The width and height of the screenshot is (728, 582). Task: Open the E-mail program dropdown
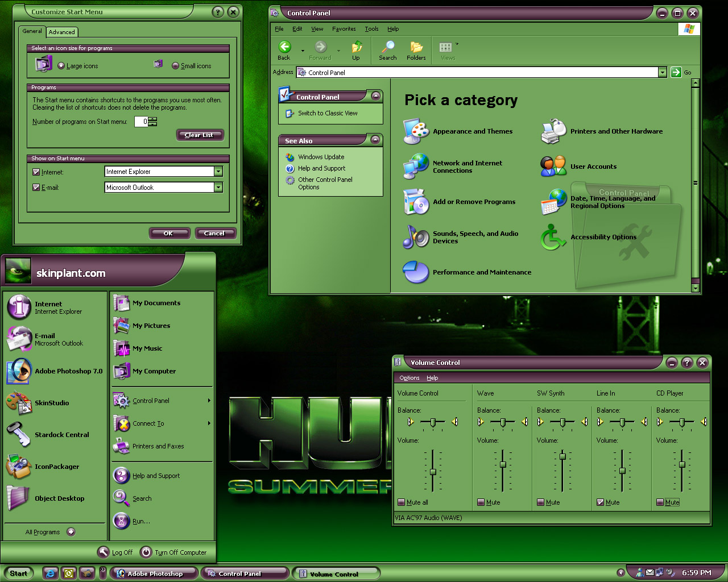click(x=218, y=188)
